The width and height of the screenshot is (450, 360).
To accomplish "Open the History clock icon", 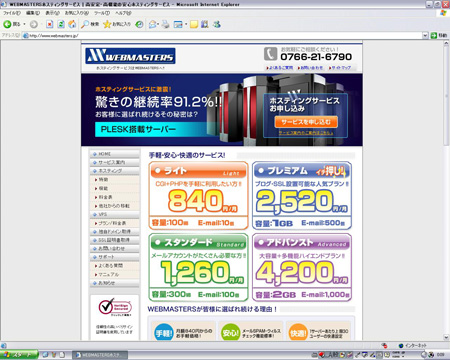I will click(x=139, y=24).
